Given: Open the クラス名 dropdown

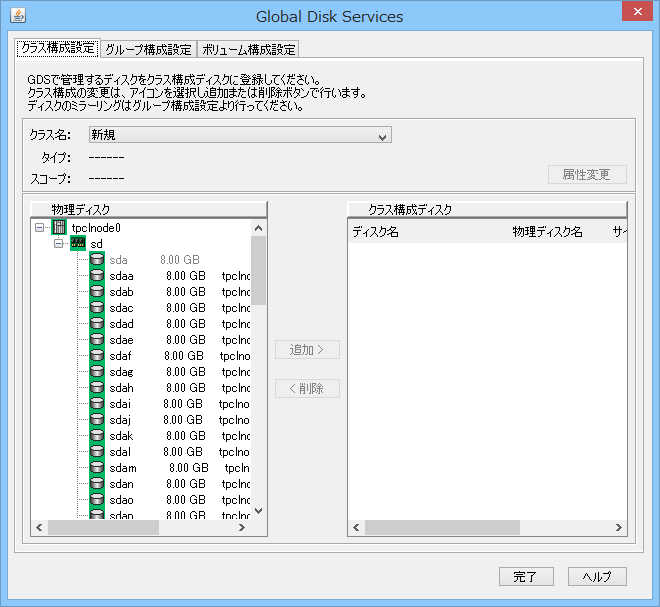Looking at the screenshot, I should [x=240, y=135].
